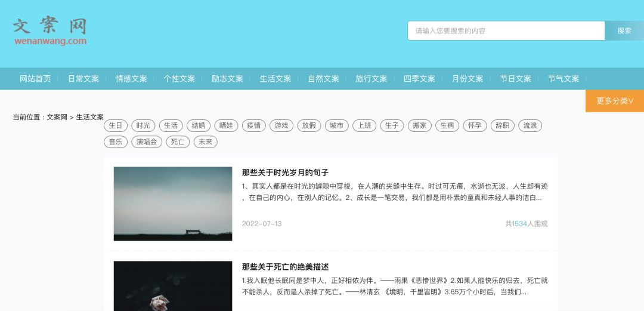Screen dimensions: 644x311
Task: Click the 共1534人围观 view count
Action: tap(526, 224)
